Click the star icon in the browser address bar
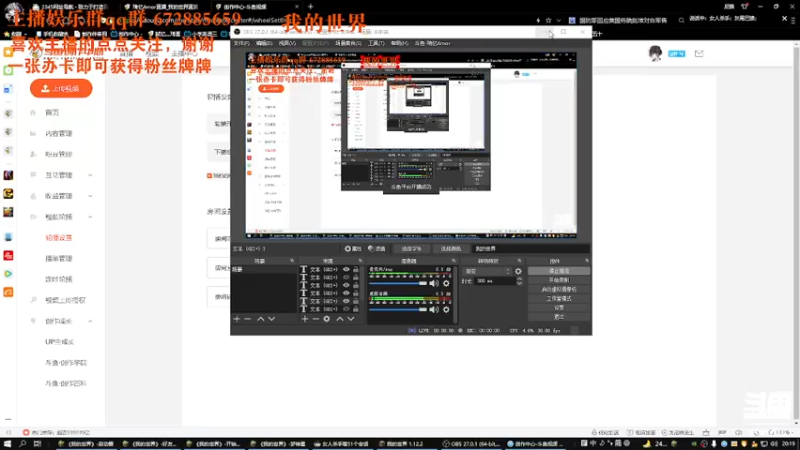 548,20
